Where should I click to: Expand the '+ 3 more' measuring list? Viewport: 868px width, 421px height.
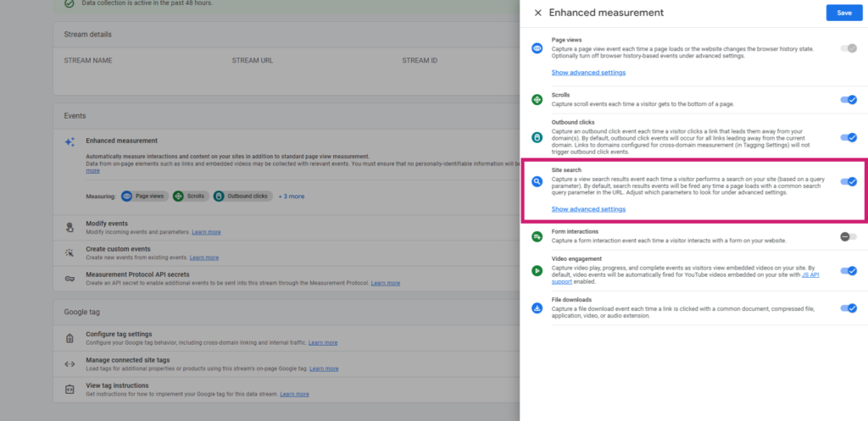(292, 197)
